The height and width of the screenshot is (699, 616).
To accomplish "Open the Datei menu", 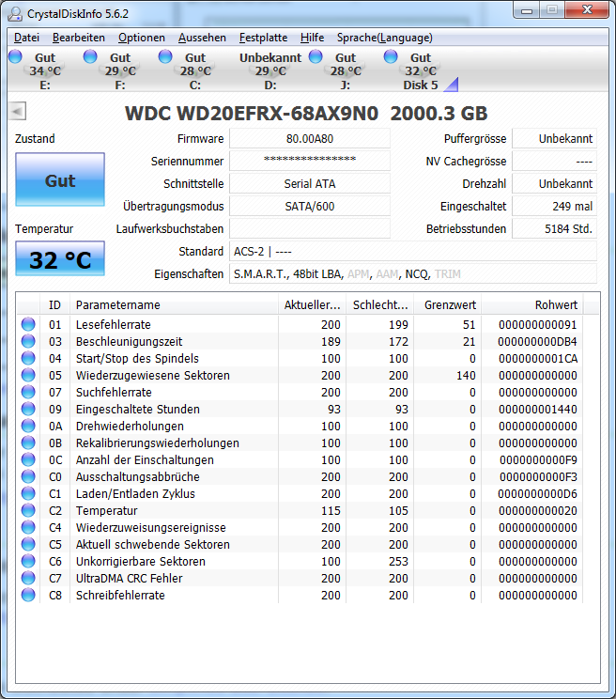I will [26, 38].
